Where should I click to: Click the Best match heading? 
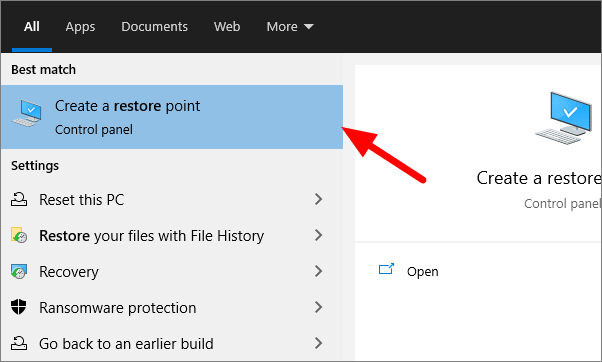tap(43, 69)
